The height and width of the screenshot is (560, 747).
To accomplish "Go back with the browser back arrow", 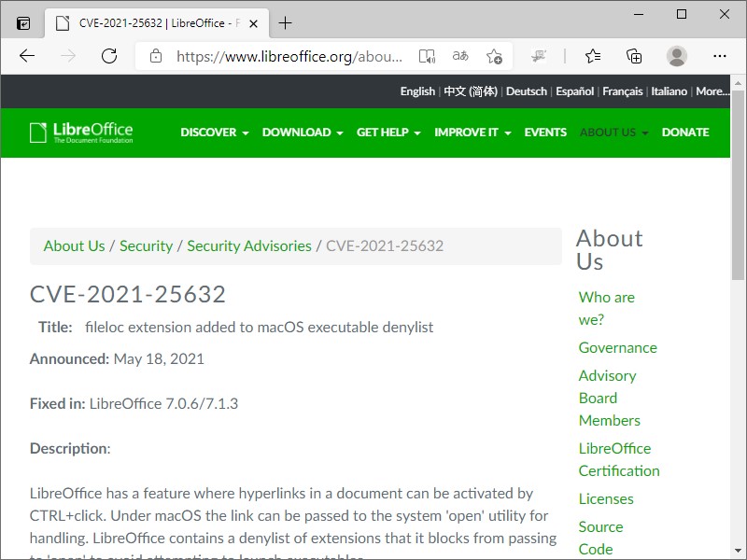I will (x=27, y=56).
